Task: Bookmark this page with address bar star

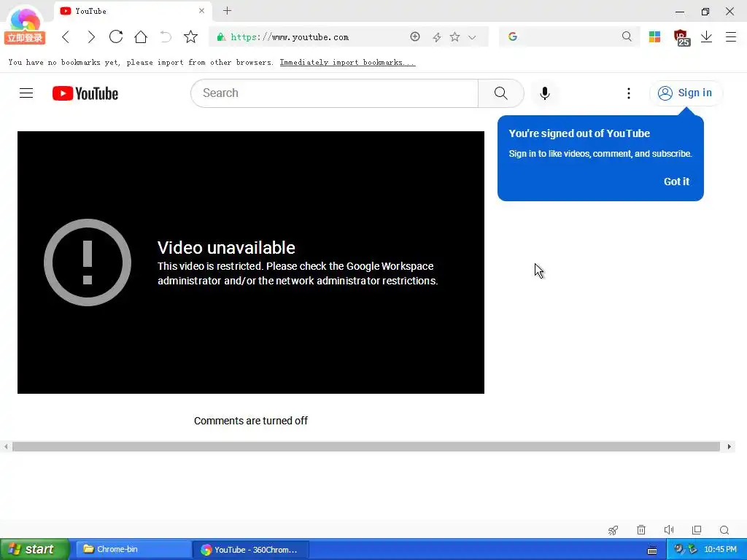Action: [x=455, y=36]
